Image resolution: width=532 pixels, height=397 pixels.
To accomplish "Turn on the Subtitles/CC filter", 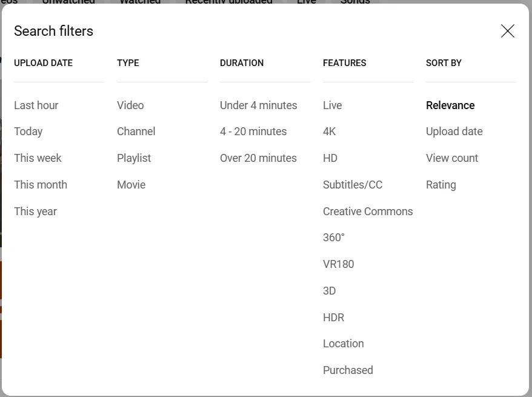I will pos(353,184).
